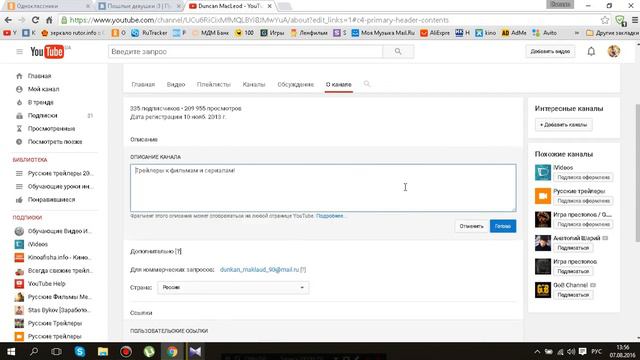Viewport: 640px width, 360px height.
Task: Open В тренде in the sidebar
Action: (40, 102)
